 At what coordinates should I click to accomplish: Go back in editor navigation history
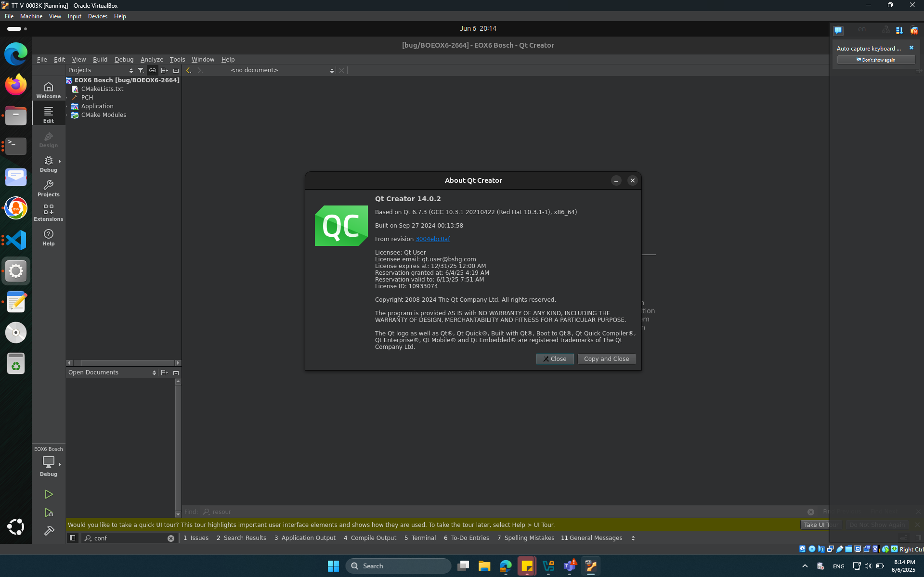[x=189, y=70]
